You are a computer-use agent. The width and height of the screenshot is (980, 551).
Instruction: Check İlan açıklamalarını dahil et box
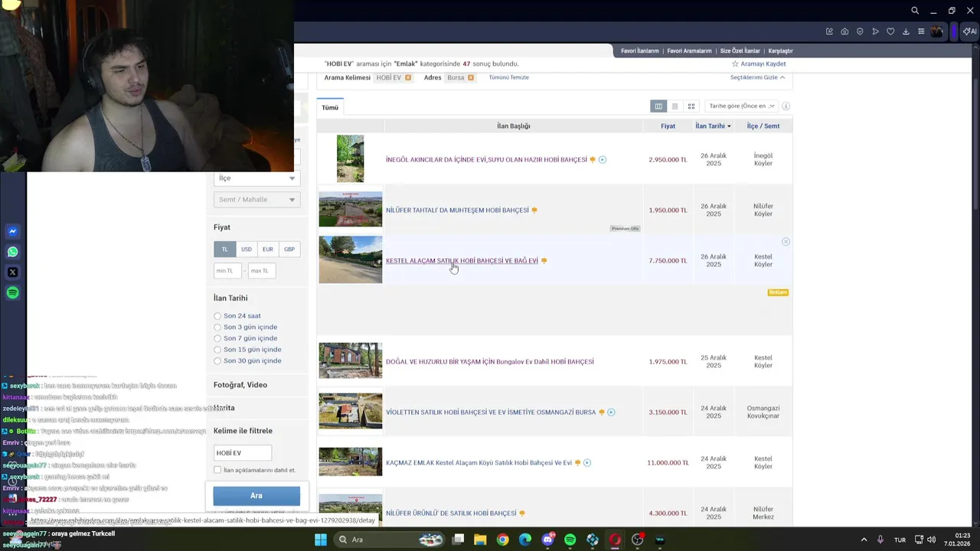tap(217, 470)
